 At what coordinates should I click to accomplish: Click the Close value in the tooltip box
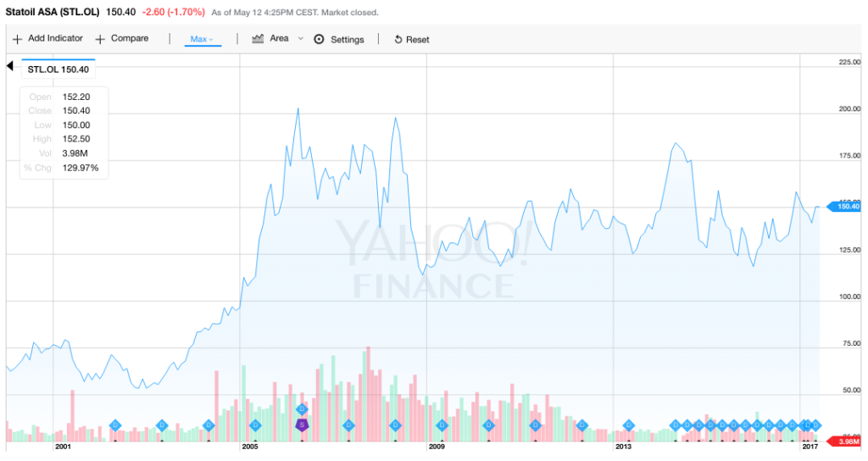tap(75, 111)
